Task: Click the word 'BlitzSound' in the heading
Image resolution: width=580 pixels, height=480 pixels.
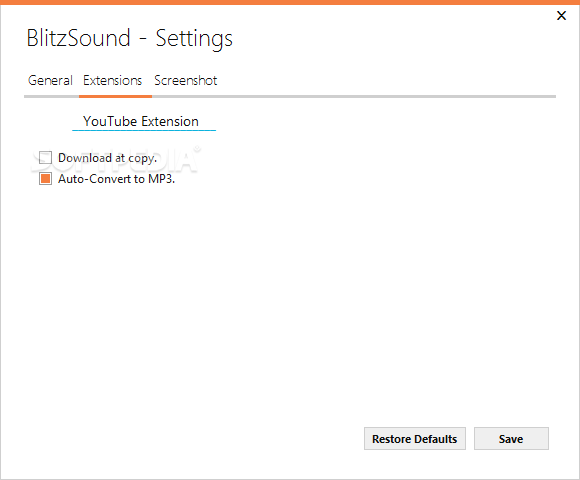Action: (78, 38)
